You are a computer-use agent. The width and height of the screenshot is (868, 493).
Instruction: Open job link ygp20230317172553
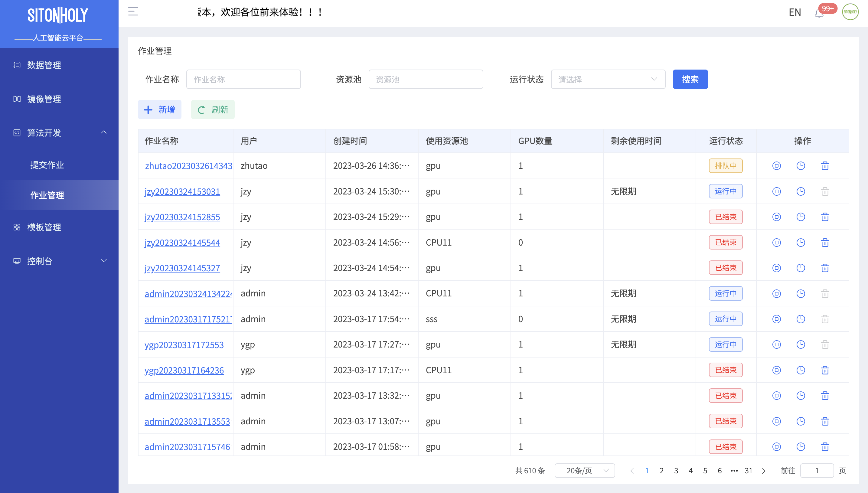(184, 345)
